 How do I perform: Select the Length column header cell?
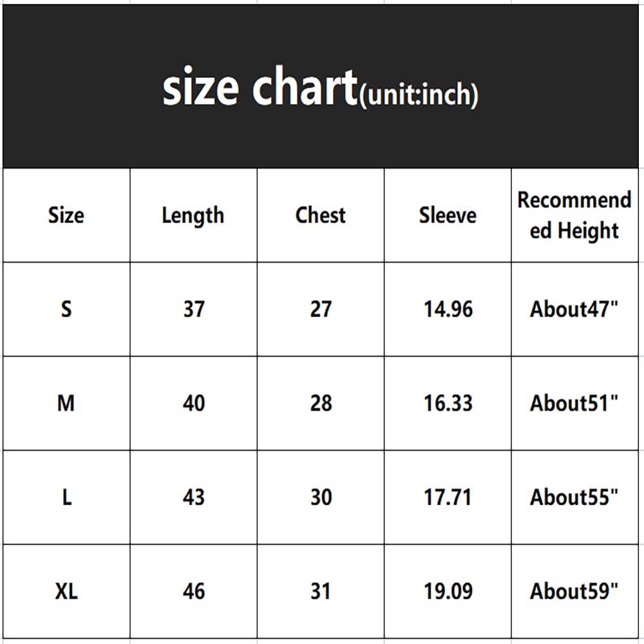tap(193, 215)
